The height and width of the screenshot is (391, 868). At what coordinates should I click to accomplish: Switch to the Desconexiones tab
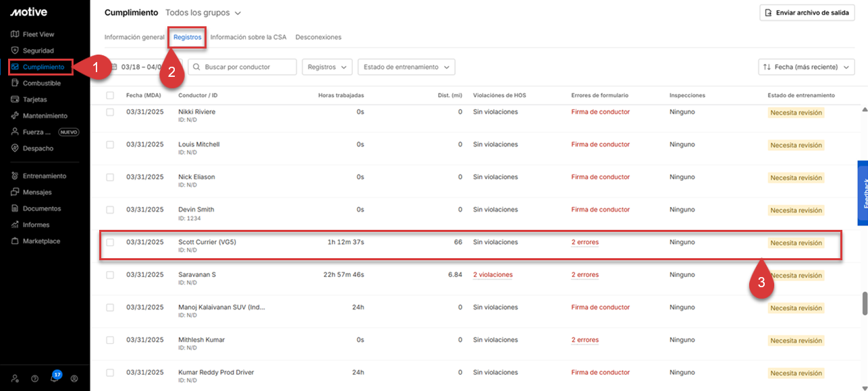[319, 37]
